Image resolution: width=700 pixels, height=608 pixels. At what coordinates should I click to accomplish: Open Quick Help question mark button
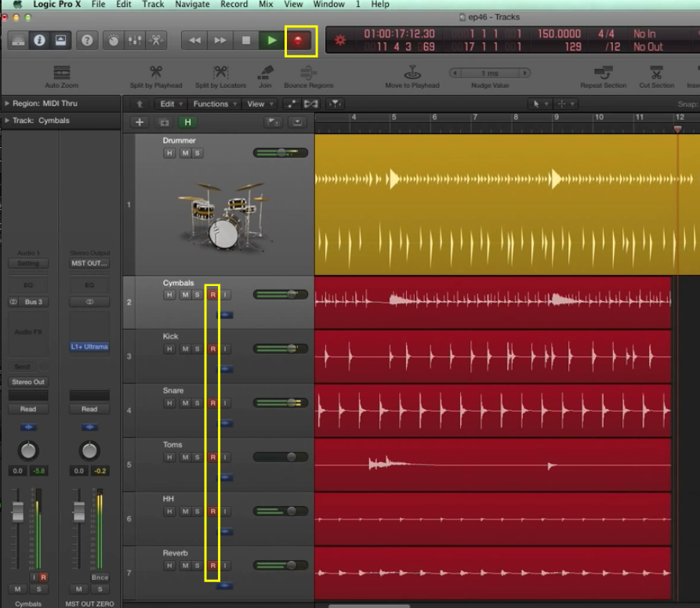click(x=87, y=41)
